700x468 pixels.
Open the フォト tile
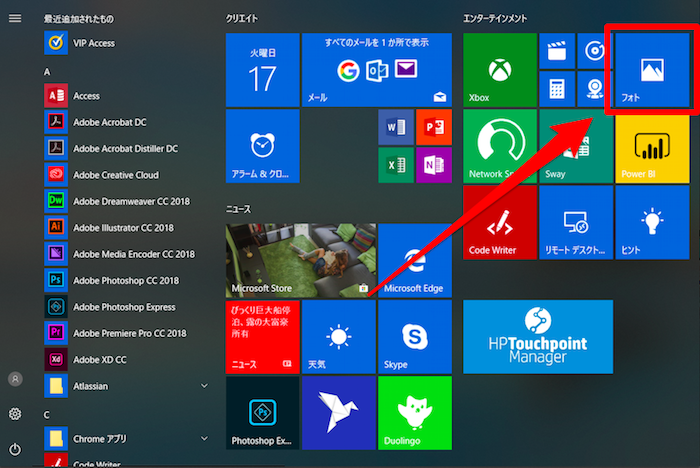(x=652, y=70)
